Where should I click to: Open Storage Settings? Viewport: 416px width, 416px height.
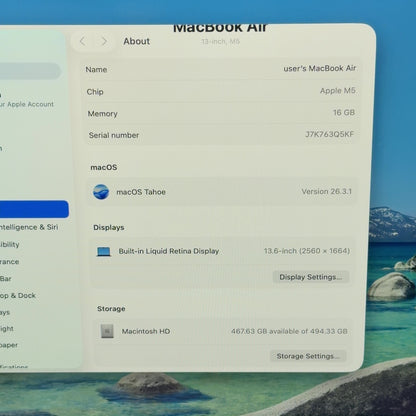(308, 356)
